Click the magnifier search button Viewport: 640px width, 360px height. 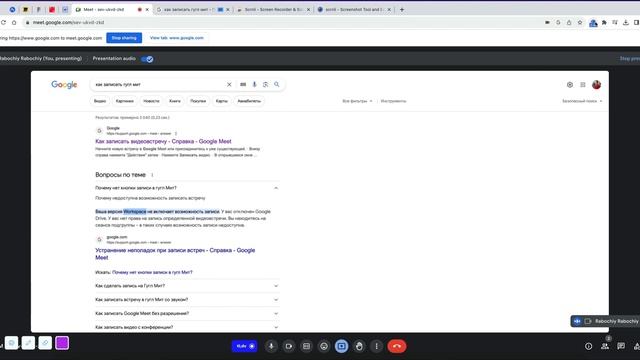[x=277, y=84]
